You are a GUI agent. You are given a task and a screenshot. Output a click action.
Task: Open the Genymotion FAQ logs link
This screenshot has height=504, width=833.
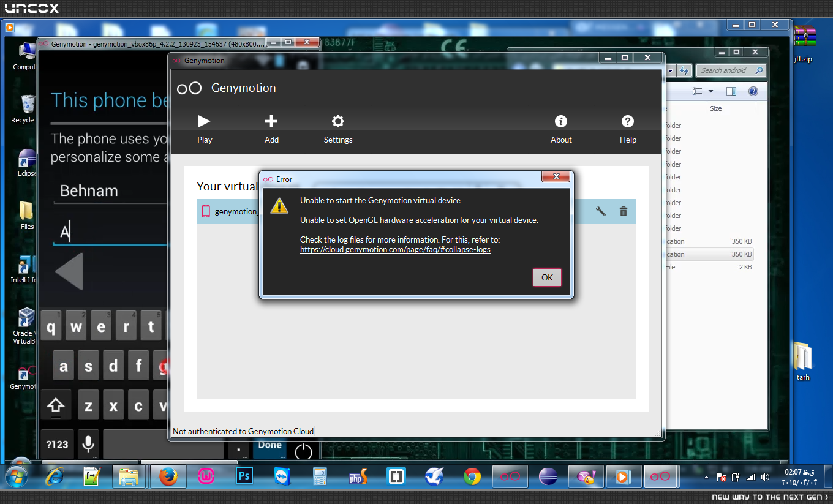pos(395,249)
